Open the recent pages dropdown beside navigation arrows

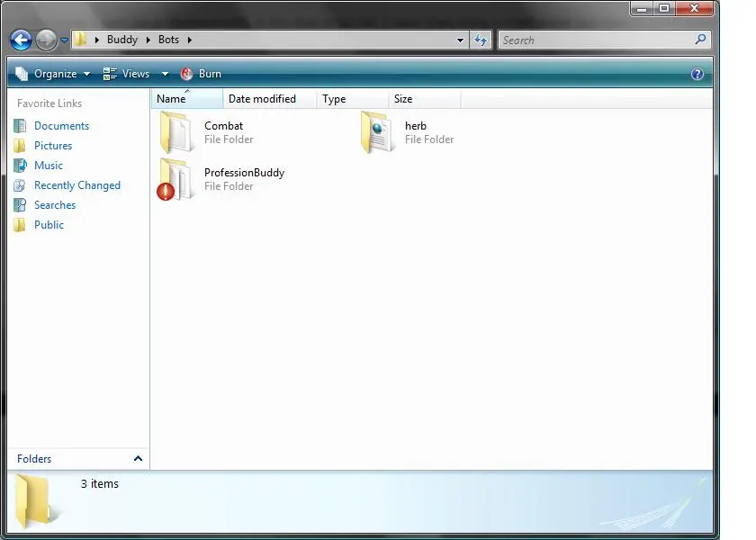(64, 40)
